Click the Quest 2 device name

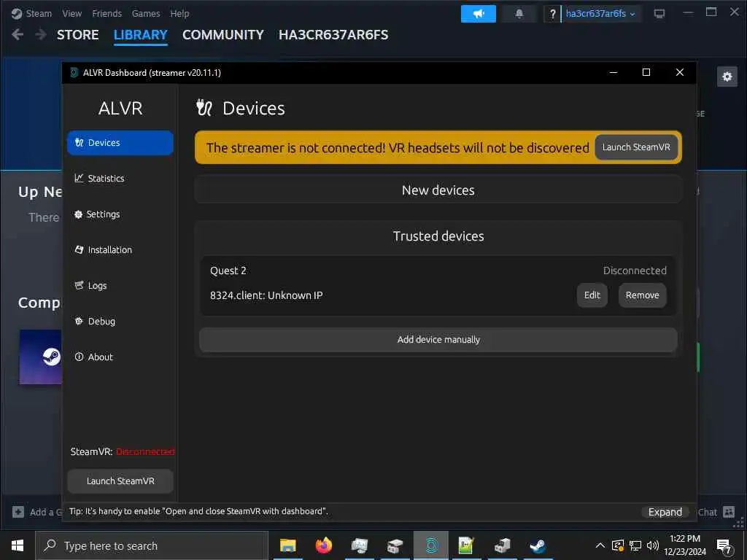tap(228, 271)
